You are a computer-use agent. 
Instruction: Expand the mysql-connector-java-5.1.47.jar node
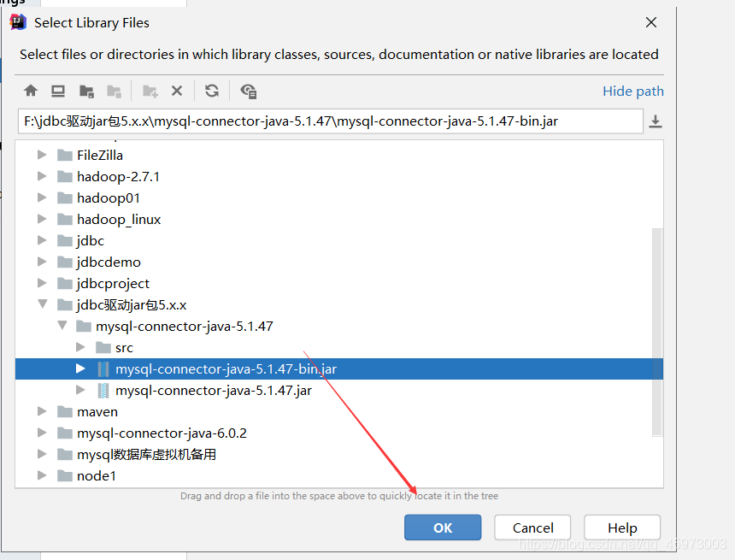80,390
